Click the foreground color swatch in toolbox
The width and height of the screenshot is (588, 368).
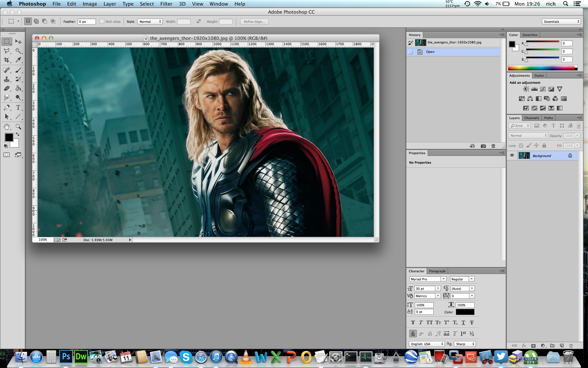9,137
